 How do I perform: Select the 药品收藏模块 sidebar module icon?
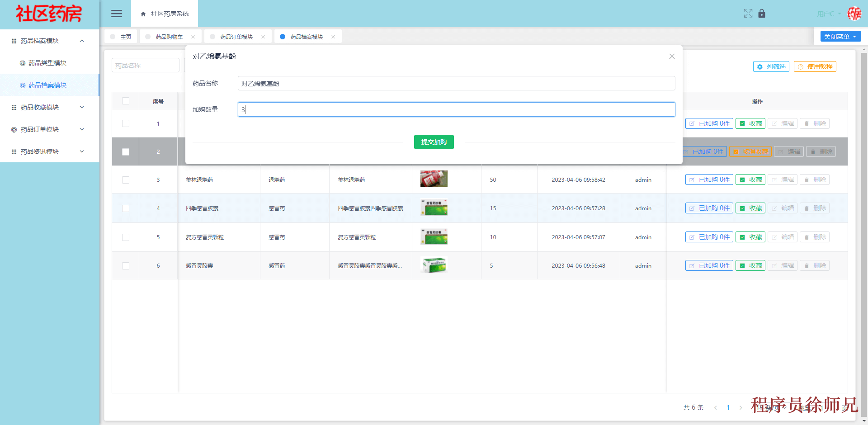(13, 107)
